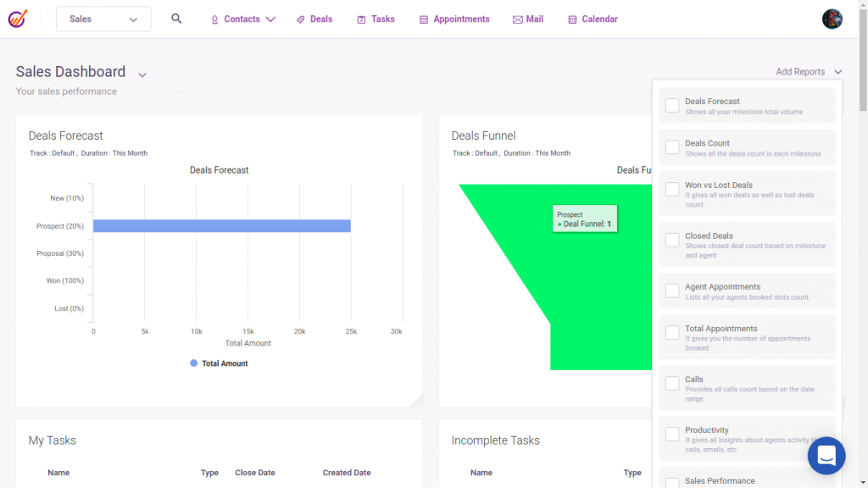The width and height of the screenshot is (868, 504).
Task: Click the search magnifier icon
Action: [x=176, y=19]
